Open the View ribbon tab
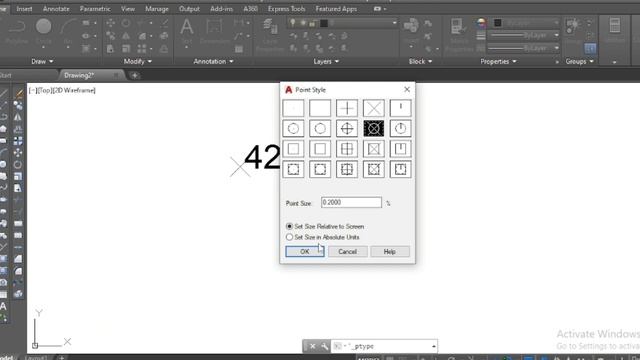 point(128,9)
